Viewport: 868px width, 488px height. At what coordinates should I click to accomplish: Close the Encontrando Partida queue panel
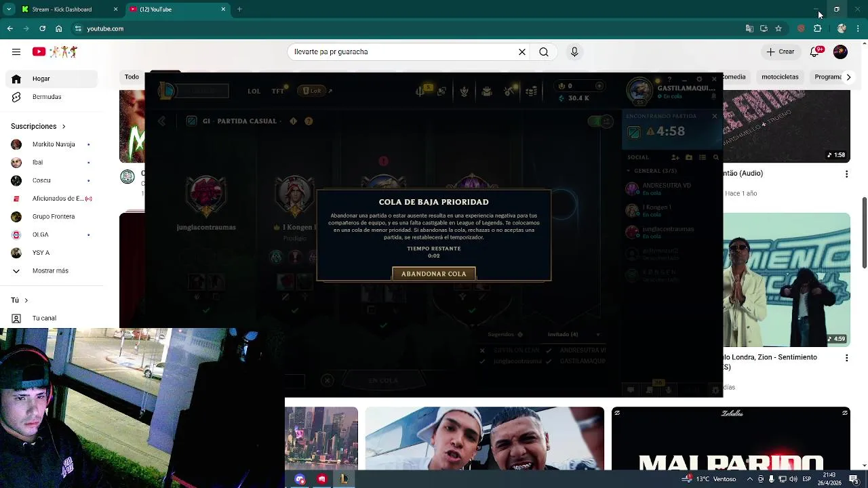(714, 116)
